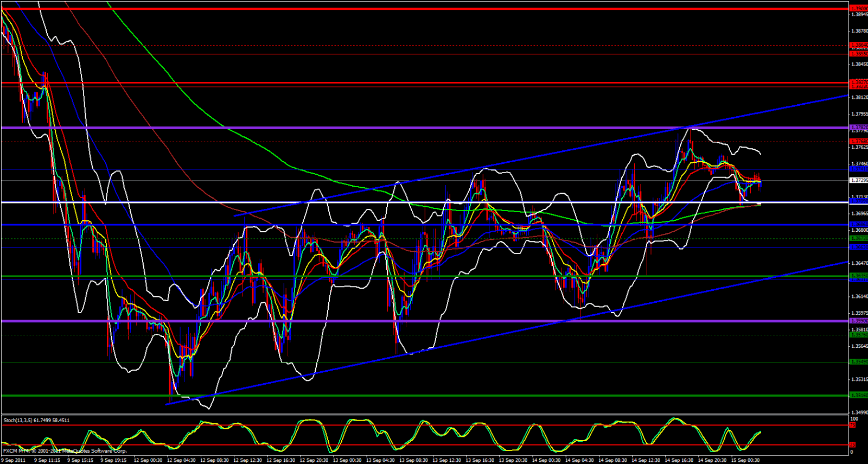
Task: Click the white current price label 1.3729
Action: click(858, 180)
